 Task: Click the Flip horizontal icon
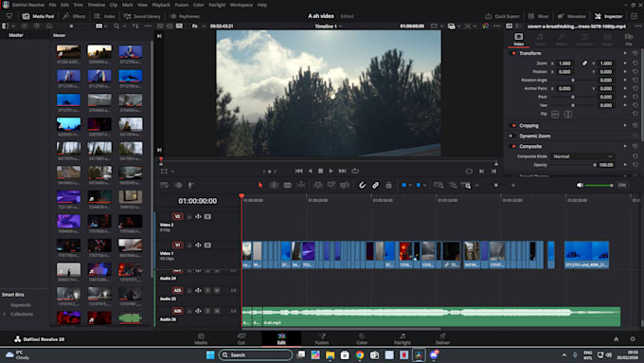tap(555, 115)
